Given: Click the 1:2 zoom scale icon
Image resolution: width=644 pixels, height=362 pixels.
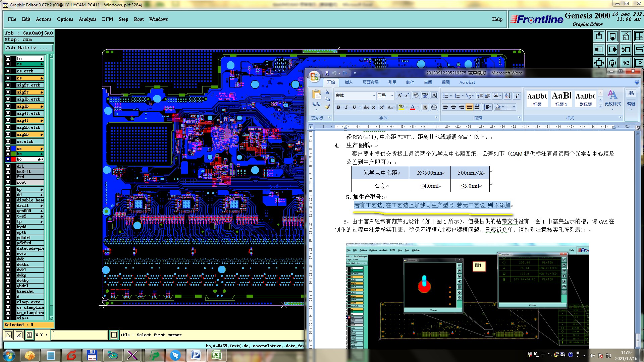Looking at the screenshot, I should coord(626,63).
